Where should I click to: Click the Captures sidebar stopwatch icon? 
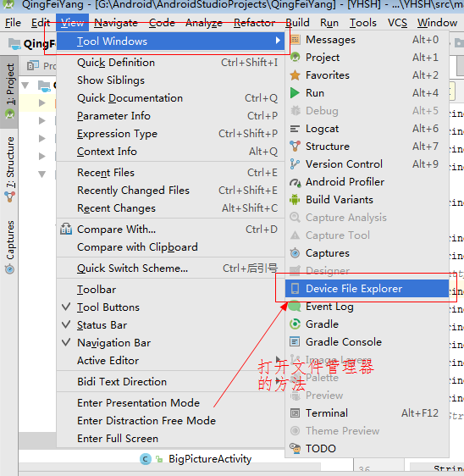tap(9, 269)
